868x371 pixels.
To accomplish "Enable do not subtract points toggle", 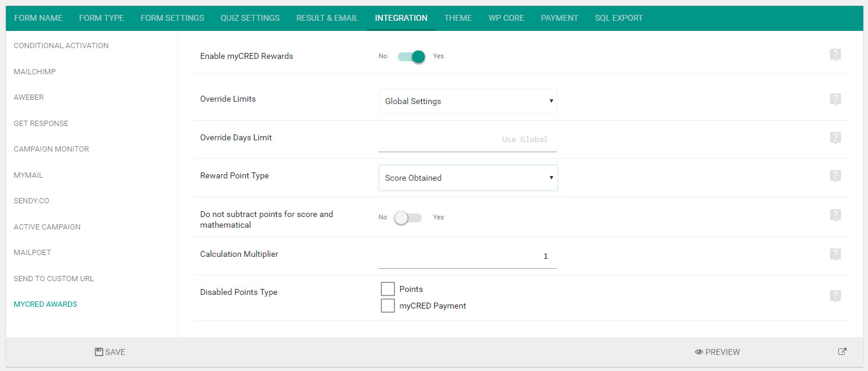I will 408,218.
